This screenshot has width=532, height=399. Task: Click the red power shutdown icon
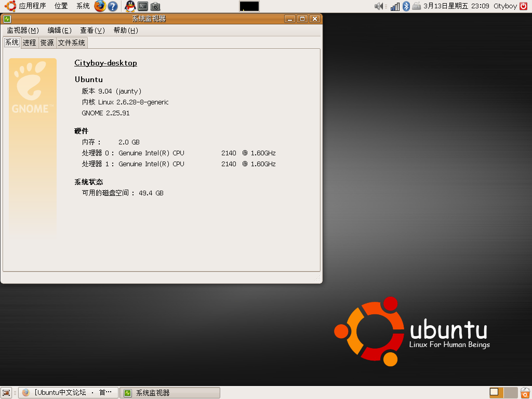point(524,6)
